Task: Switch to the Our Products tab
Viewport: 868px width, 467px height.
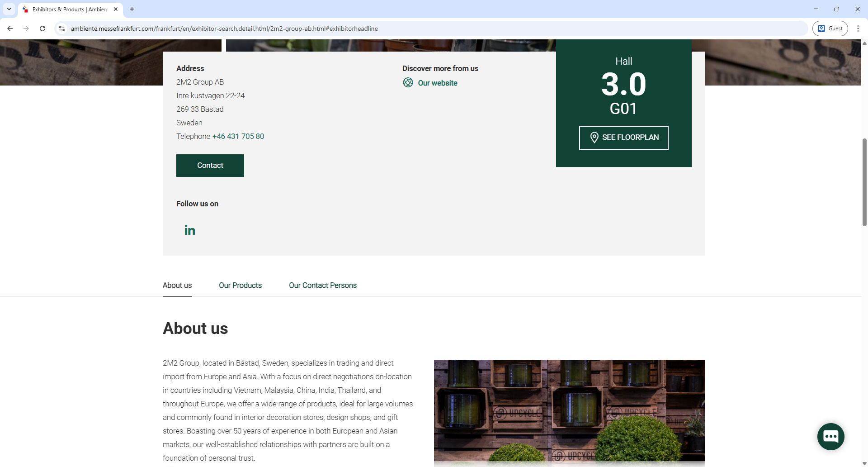Action: pyautogui.click(x=240, y=285)
